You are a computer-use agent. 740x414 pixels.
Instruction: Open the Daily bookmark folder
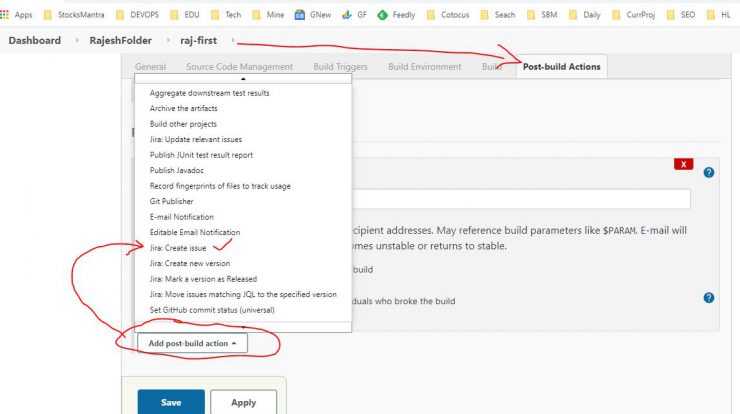tap(584, 15)
